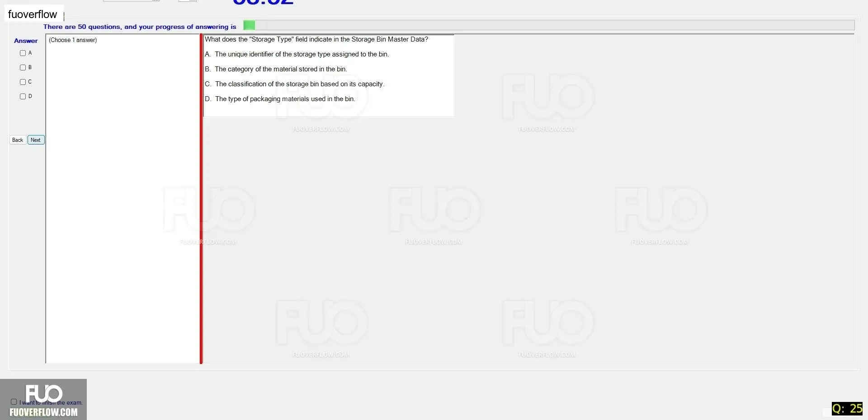
Task: Go to the next question with Next
Action: coord(36,140)
